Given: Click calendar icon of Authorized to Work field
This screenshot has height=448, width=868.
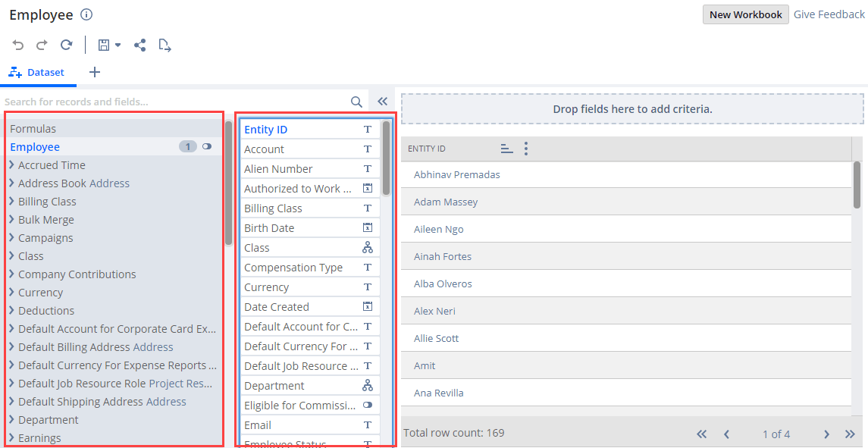Looking at the screenshot, I should coord(368,188).
